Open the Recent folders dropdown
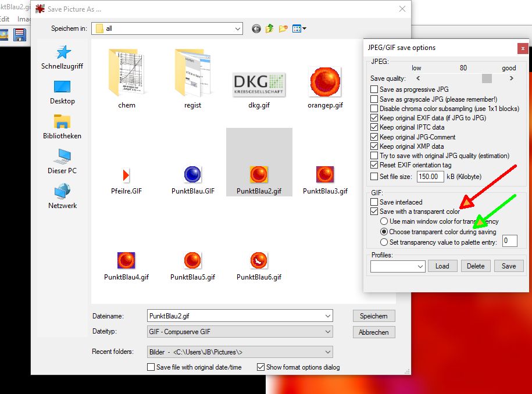The height and width of the screenshot is (394, 532). pyautogui.click(x=240, y=352)
